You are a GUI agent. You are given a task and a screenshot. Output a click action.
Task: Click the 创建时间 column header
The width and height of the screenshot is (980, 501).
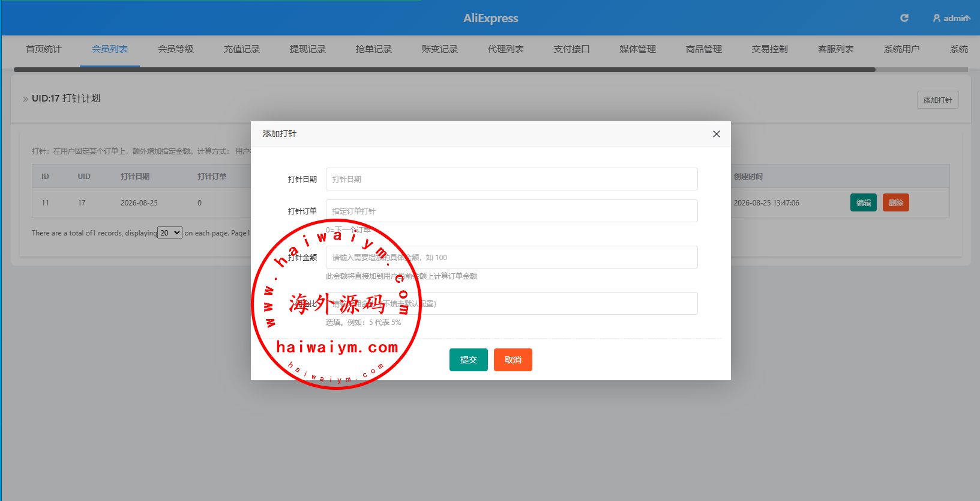(748, 177)
